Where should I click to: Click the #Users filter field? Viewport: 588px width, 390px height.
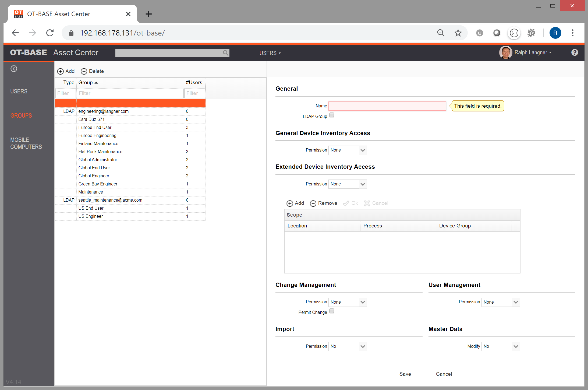point(195,93)
